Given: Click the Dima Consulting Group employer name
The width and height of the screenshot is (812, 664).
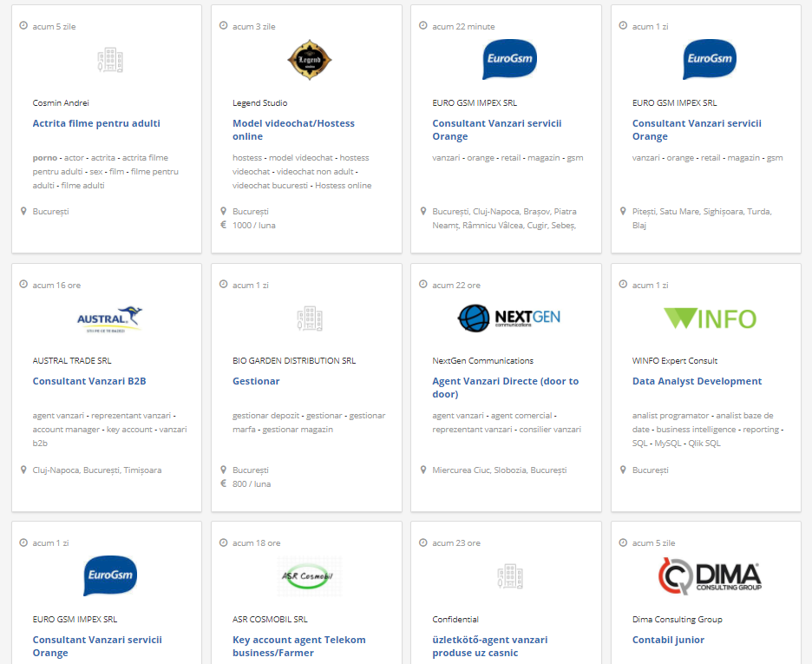Looking at the screenshot, I should point(677,620).
